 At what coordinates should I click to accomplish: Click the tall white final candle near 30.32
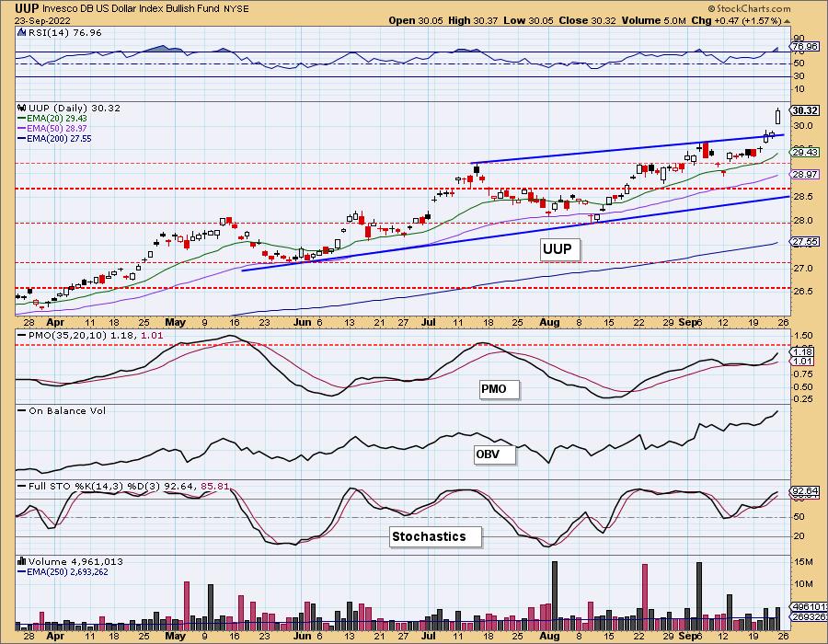(x=777, y=116)
